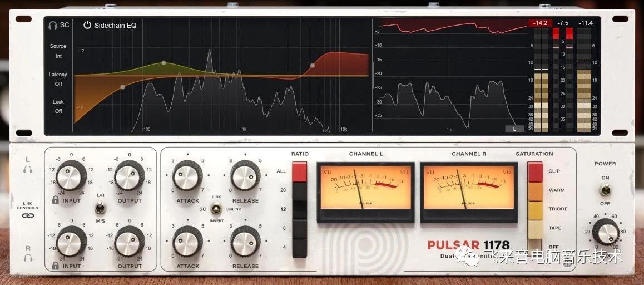The image size is (644, 285).
Task: Click the Channel R lower INPUT knob
Action: tap(71, 242)
